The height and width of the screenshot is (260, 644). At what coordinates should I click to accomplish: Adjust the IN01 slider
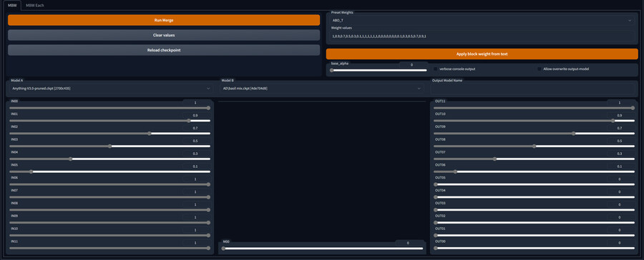(110, 121)
